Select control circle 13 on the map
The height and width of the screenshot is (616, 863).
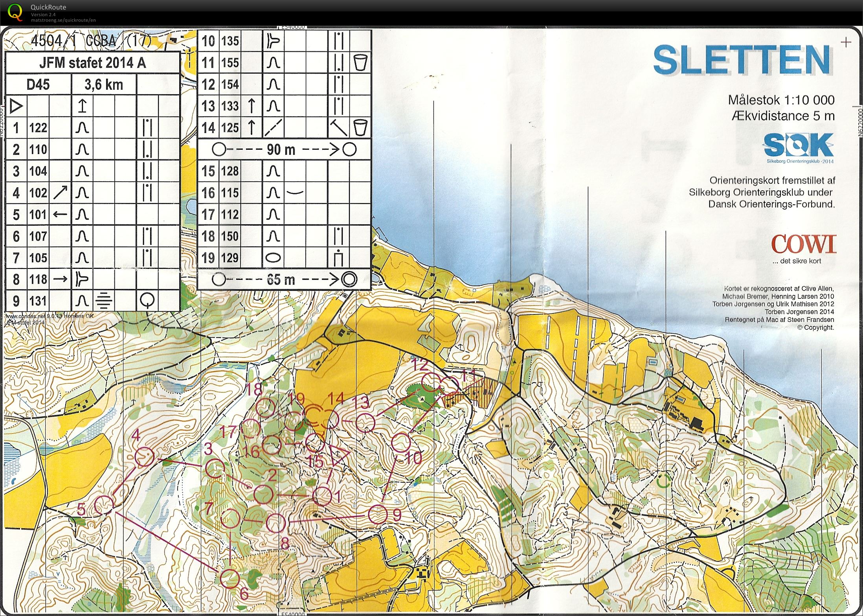click(365, 423)
